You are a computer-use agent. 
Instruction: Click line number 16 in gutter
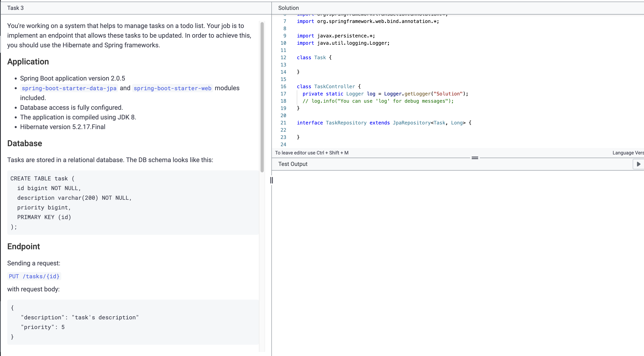click(x=283, y=86)
